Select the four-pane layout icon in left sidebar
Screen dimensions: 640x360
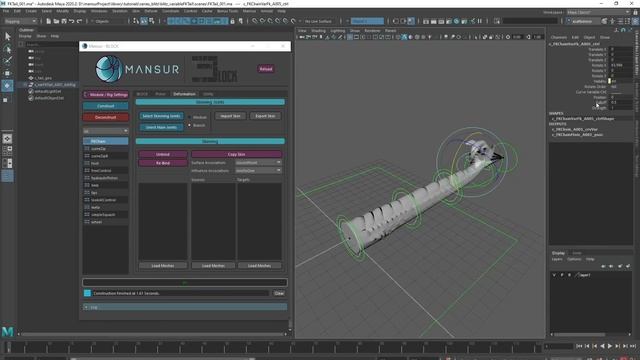[7, 151]
